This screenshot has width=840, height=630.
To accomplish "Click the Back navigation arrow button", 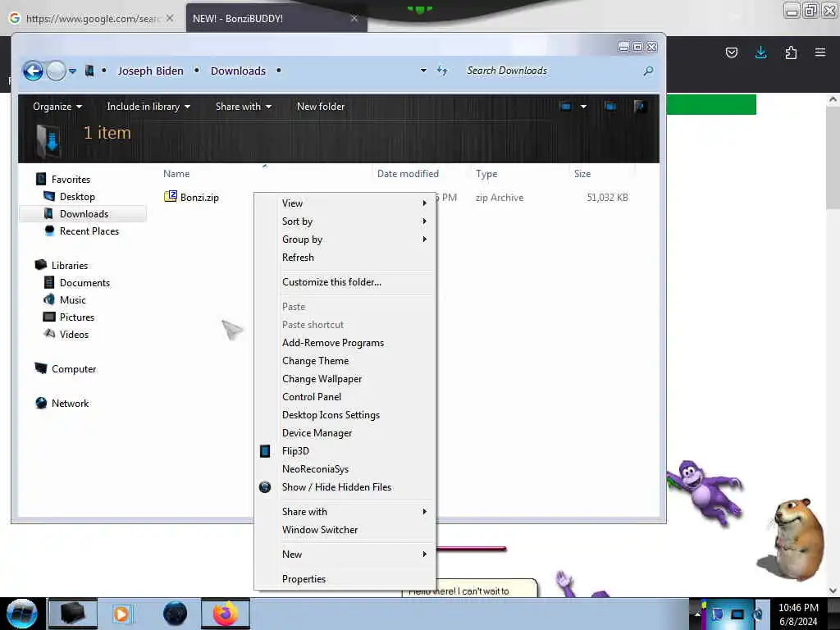I will pyautogui.click(x=33, y=71).
